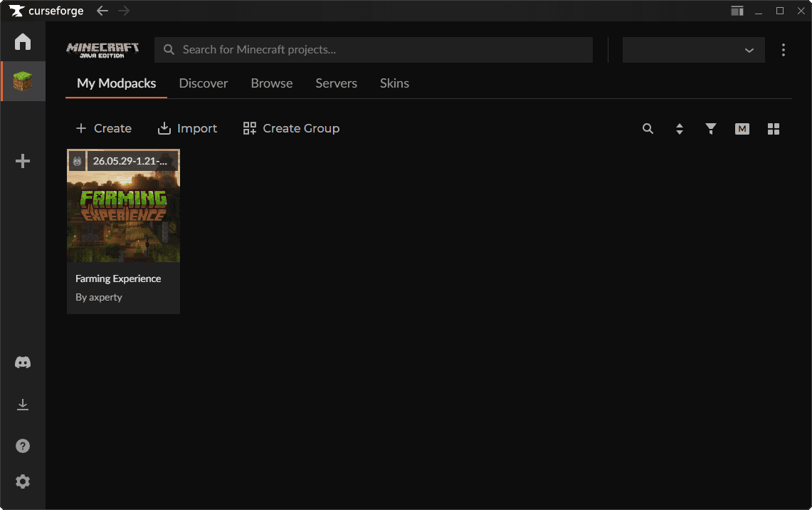Click the modloader icon on Farming Experience card
Screen dimensions: 812x510
point(77,161)
